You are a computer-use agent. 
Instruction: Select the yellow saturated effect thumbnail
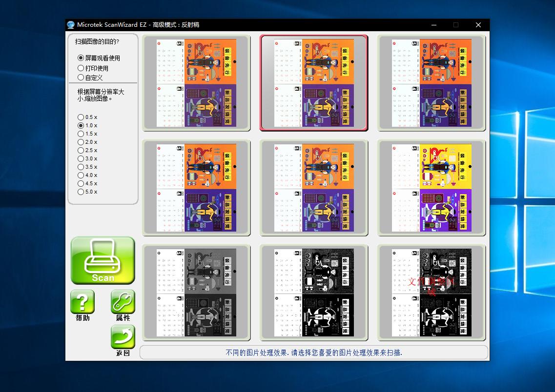432,188
